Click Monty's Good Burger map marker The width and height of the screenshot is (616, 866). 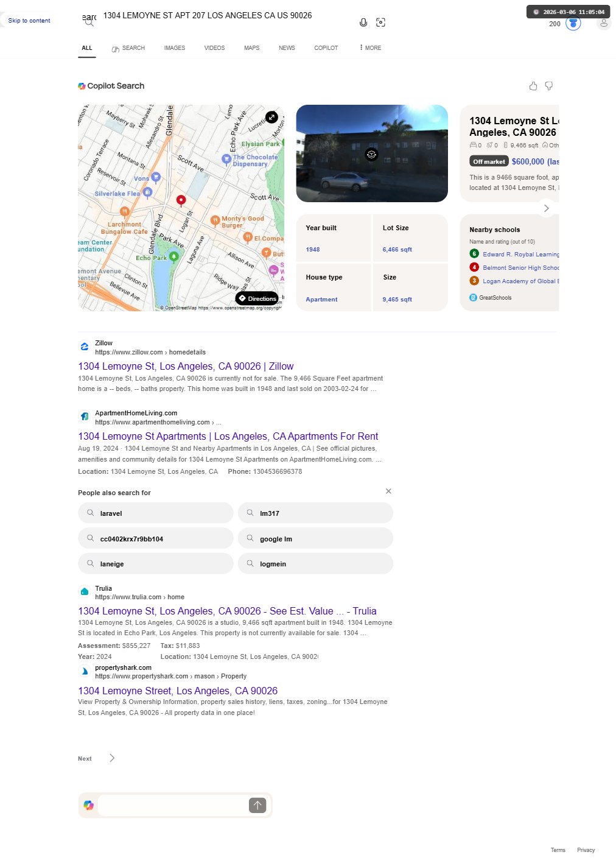click(215, 220)
